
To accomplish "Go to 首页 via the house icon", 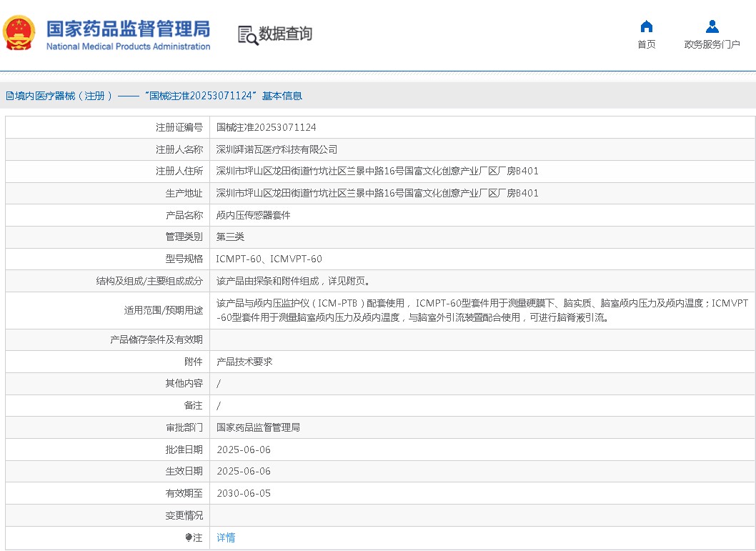I will 646,26.
